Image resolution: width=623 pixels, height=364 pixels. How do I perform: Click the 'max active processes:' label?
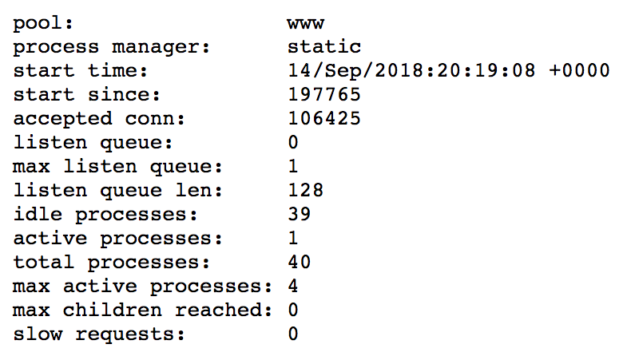(142, 287)
